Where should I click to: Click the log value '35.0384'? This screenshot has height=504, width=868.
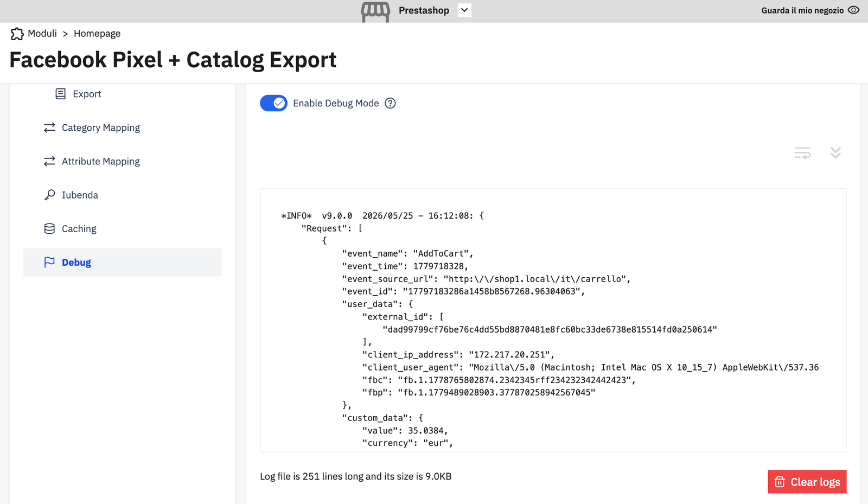click(x=426, y=431)
